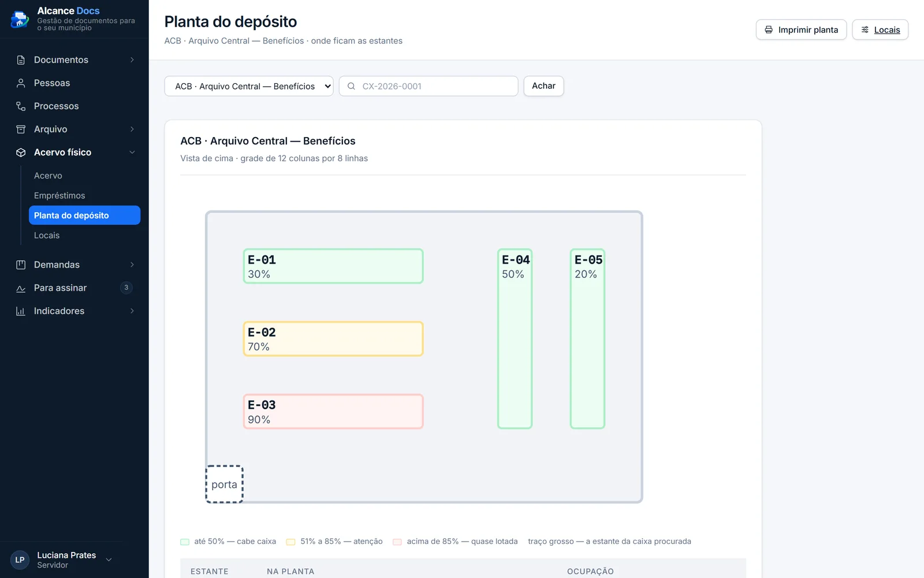Viewport: 924px width, 578px height.
Task: Focus the box code search field
Action: tap(429, 86)
